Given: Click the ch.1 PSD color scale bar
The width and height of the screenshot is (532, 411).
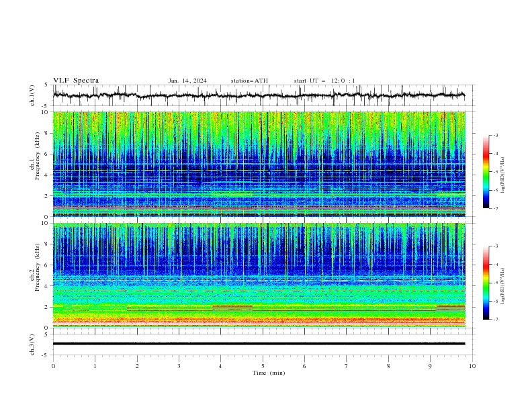Looking at the screenshot, I should click(x=486, y=172).
